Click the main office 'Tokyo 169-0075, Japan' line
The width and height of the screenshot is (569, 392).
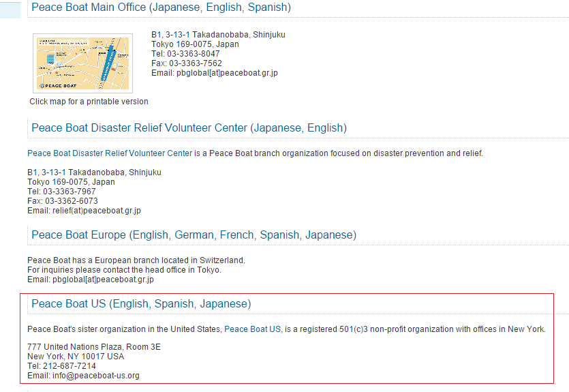pos(195,44)
